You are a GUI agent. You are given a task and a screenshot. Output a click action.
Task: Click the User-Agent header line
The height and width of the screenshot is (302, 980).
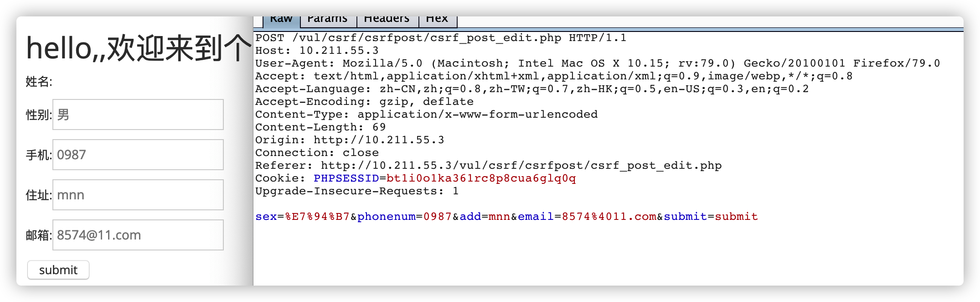(597, 63)
